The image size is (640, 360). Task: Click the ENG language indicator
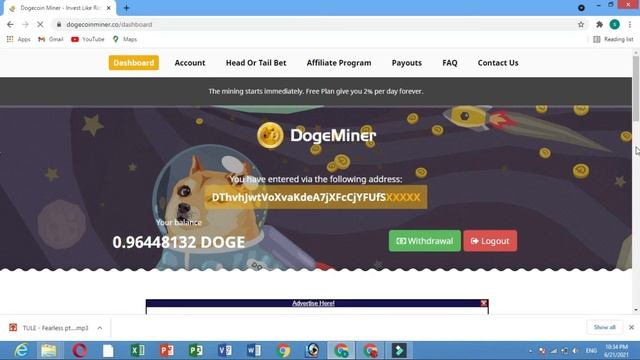(591, 351)
